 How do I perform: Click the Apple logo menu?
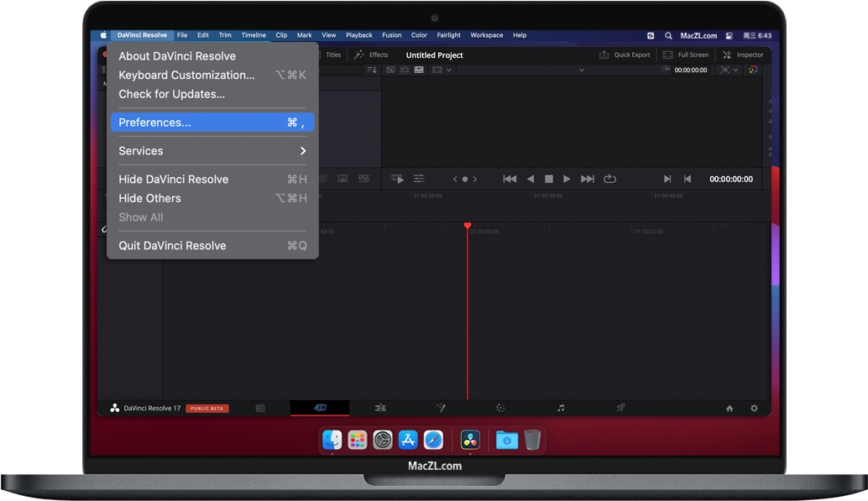103,35
